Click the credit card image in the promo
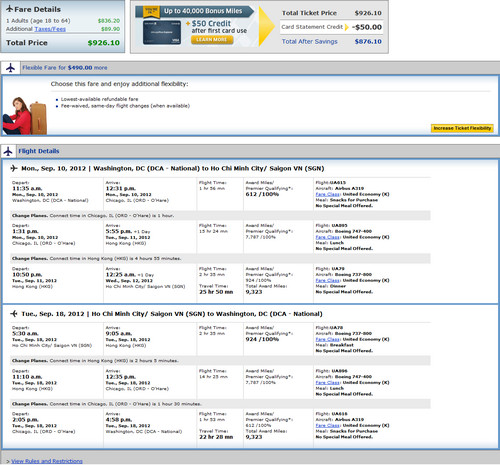 point(162,32)
